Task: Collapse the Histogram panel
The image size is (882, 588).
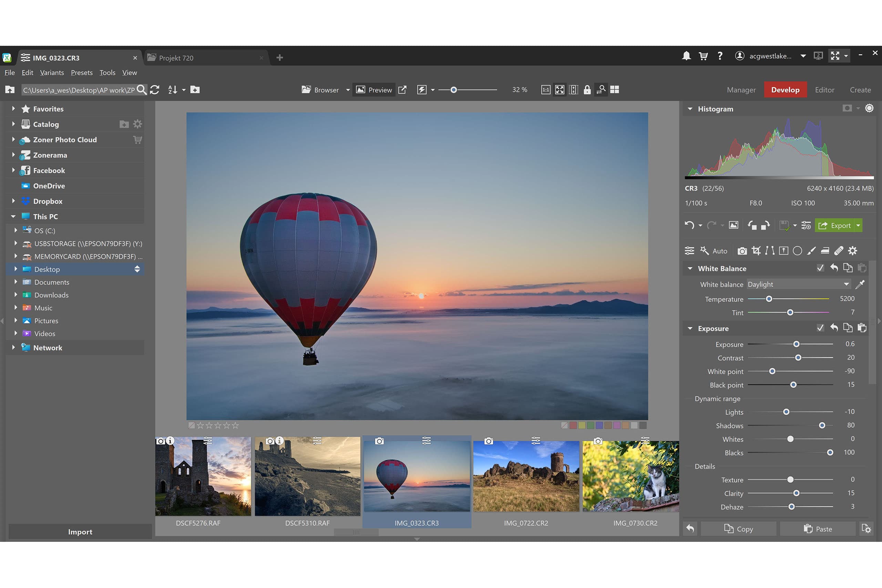Action: 690,109
